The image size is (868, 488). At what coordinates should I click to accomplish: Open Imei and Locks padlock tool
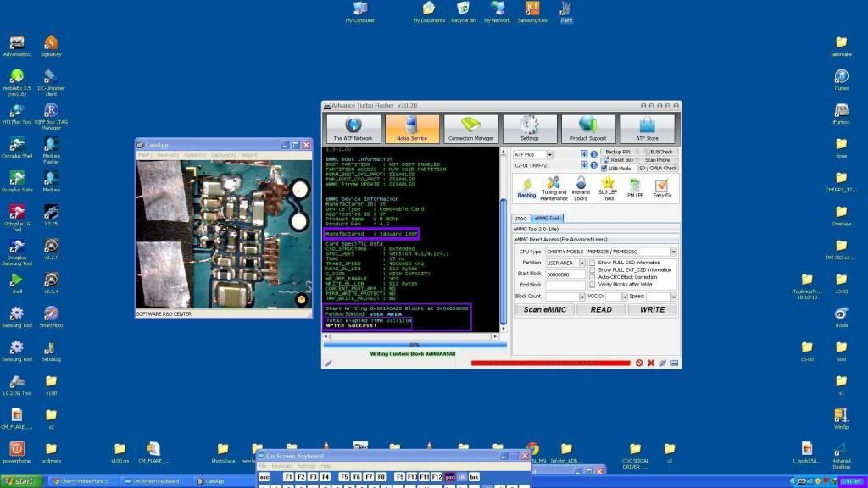click(x=581, y=188)
